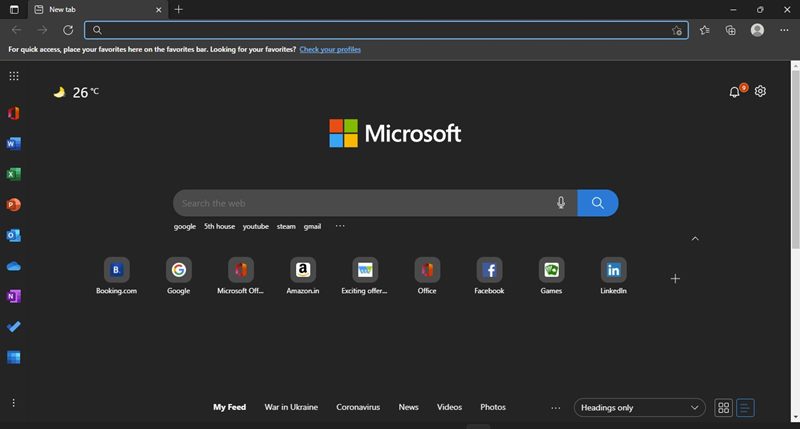Show more feed topics ellipsis
This screenshot has width=800, height=429.
point(556,408)
